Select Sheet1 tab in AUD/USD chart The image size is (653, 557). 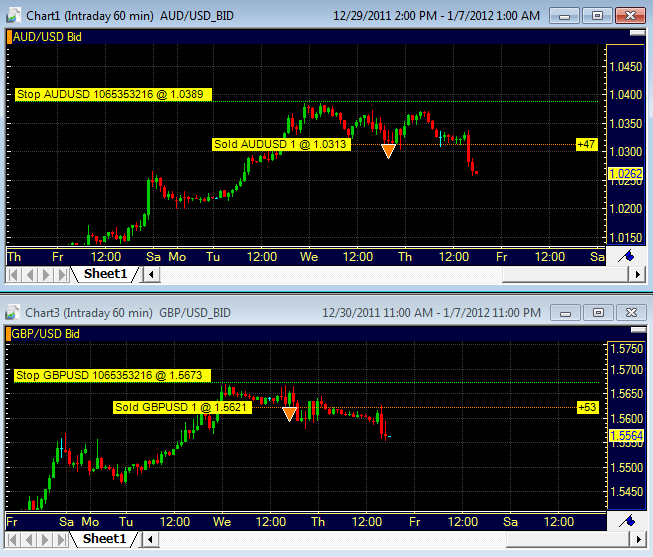coord(105,274)
